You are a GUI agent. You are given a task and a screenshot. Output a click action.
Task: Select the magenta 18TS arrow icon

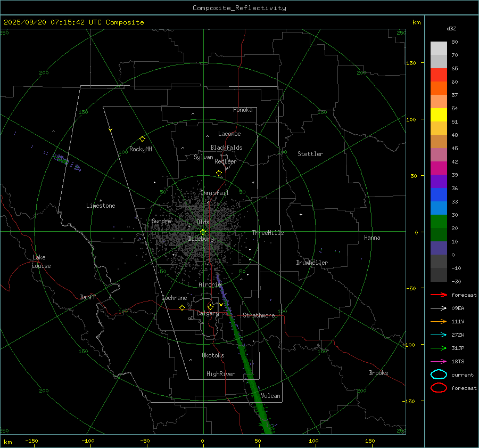tap(438, 361)
